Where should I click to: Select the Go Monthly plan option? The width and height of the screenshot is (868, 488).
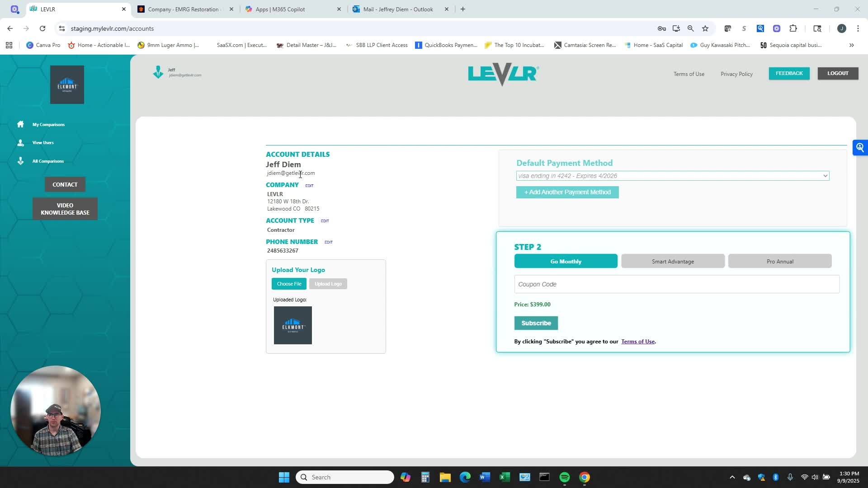566,261
